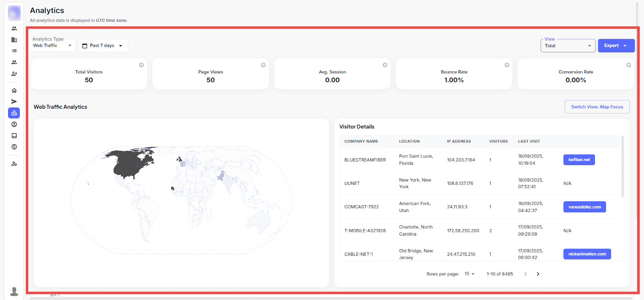Open the Export menu button
The width and height of the screenshot is (644, 300).
(x=616, y=46)
